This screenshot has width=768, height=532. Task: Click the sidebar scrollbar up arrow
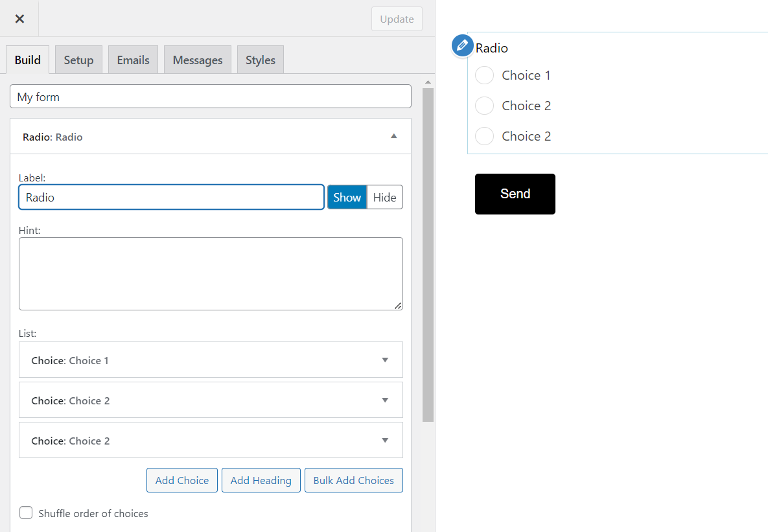coord(428,82)
